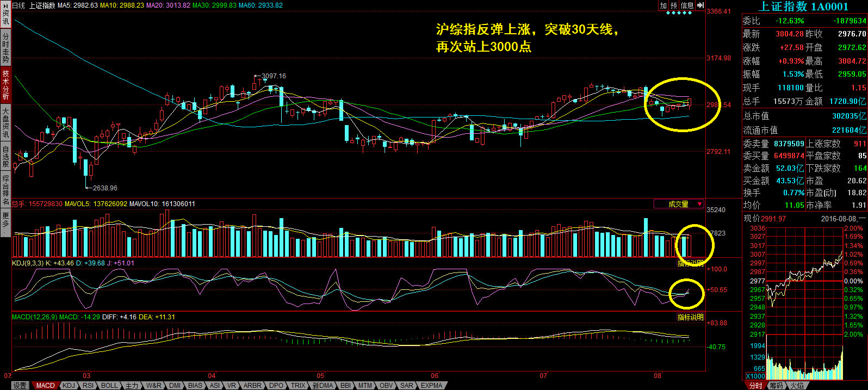
Task: Click the 上证指数 1A0001 title
Action: point(803,7)
